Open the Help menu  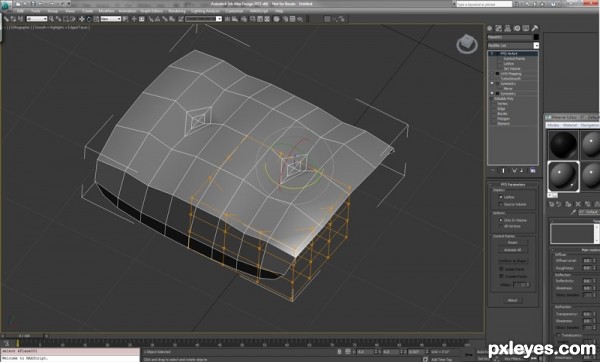[279, 11]
